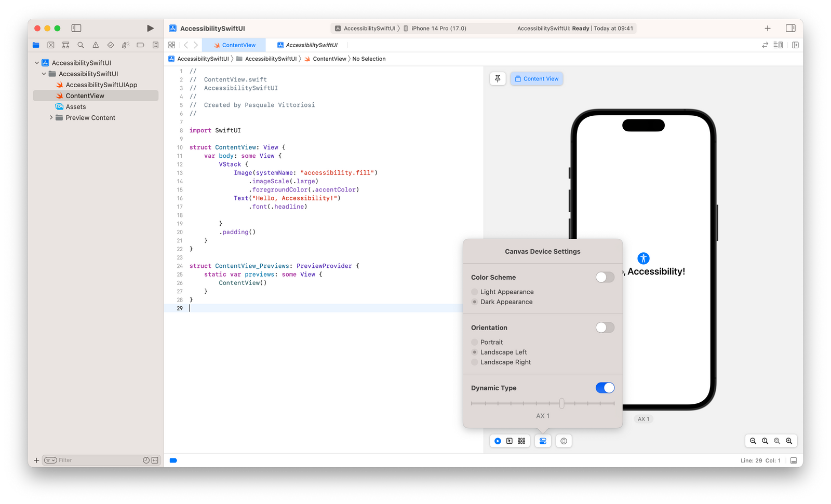Open the Test navigator checkmark icon

tap(110, 45)
